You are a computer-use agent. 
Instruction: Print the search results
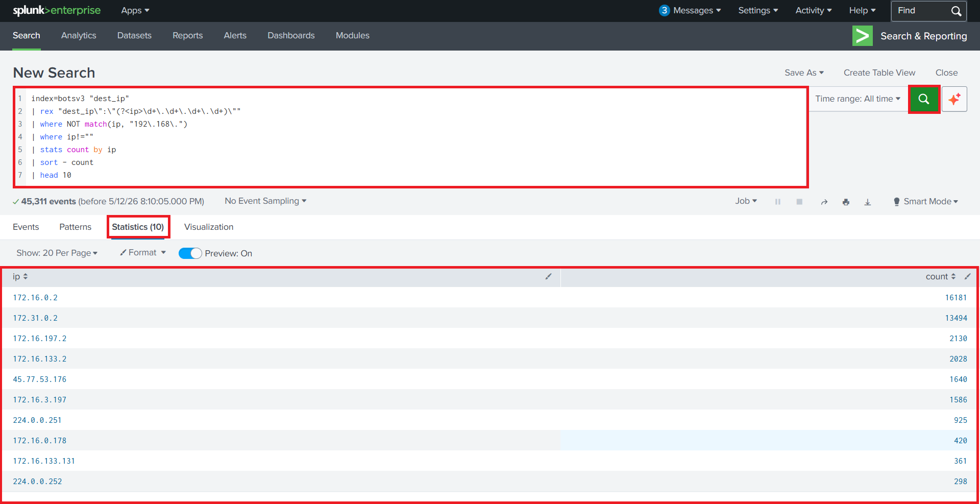(846, 202)
